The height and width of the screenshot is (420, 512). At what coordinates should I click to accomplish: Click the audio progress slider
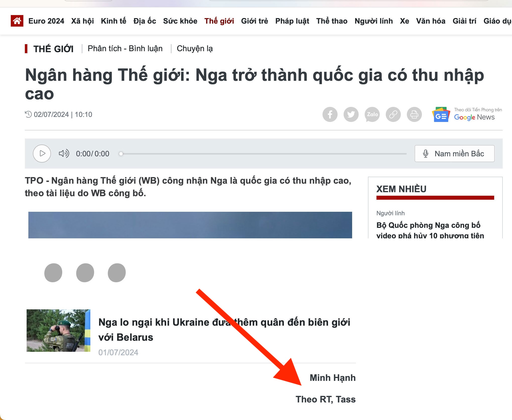264,154
